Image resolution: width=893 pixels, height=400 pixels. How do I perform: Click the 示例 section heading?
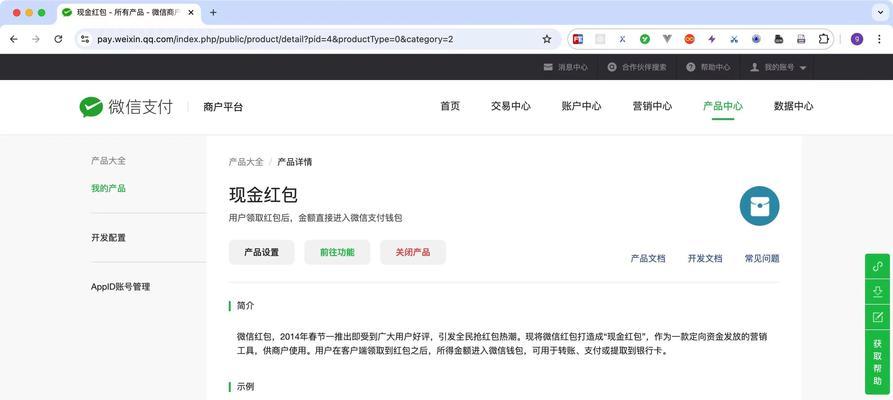(x=245, y=387)
